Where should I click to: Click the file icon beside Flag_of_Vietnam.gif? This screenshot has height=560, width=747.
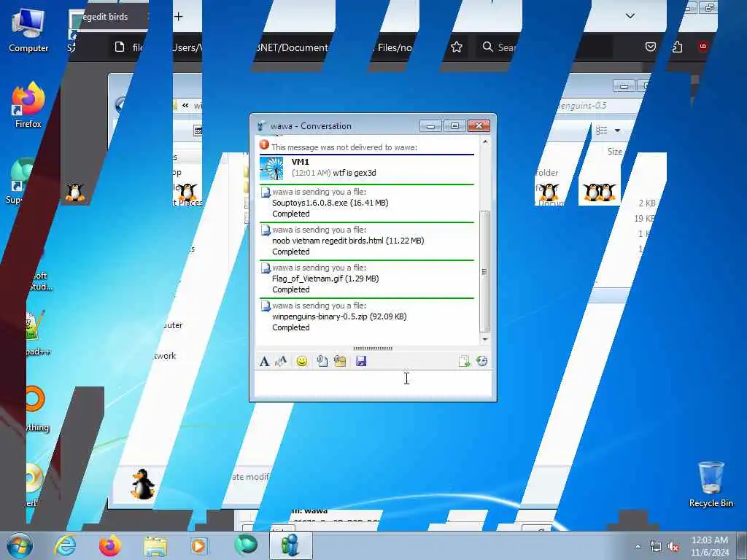click(266, 268)
